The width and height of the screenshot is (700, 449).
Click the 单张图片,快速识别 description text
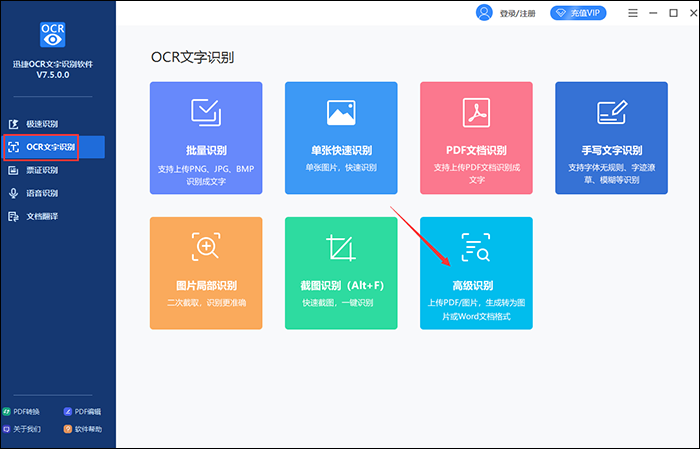341,168
